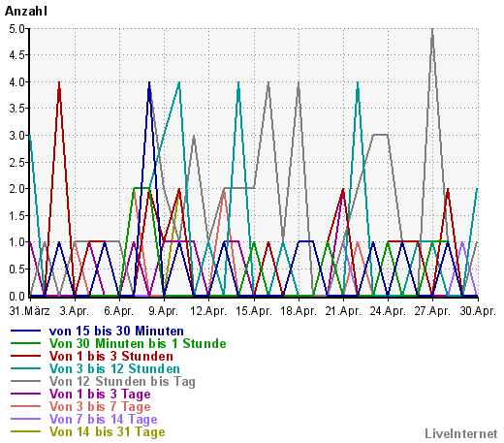Click the 'Von 3 bis 7 Tage' legend label
Image resolution: width=504 pixels, height=443 pixels.
pyautogui.click(x=100, y=406)
